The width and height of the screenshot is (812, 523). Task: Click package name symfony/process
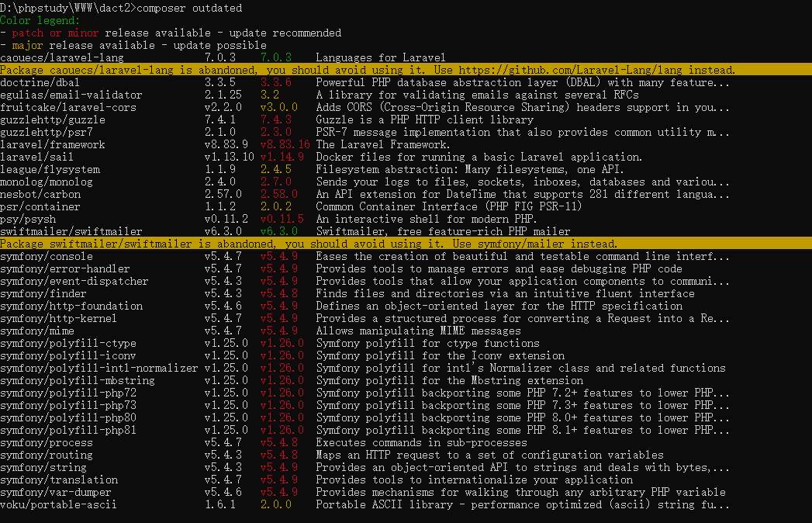(x=47, y=443)
